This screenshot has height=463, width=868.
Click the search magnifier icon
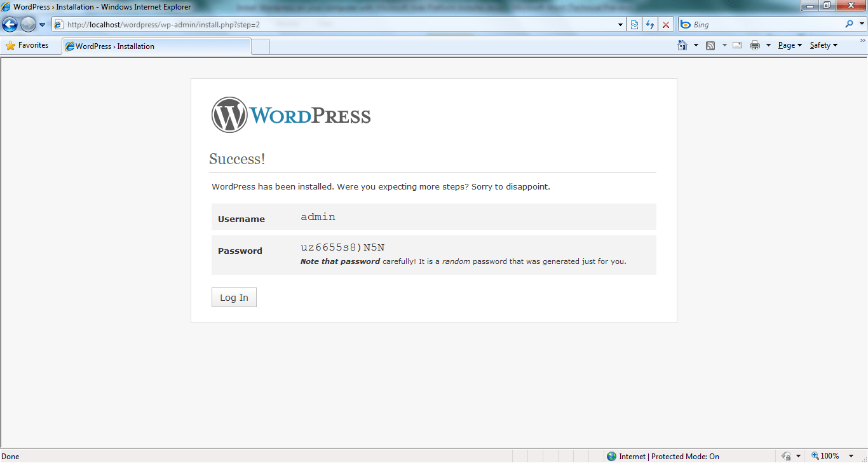pyautogui.click(x=850, y=24)
